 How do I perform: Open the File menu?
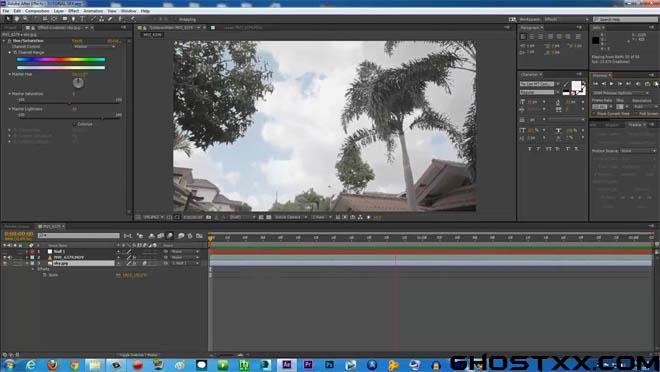pos(5,11)
